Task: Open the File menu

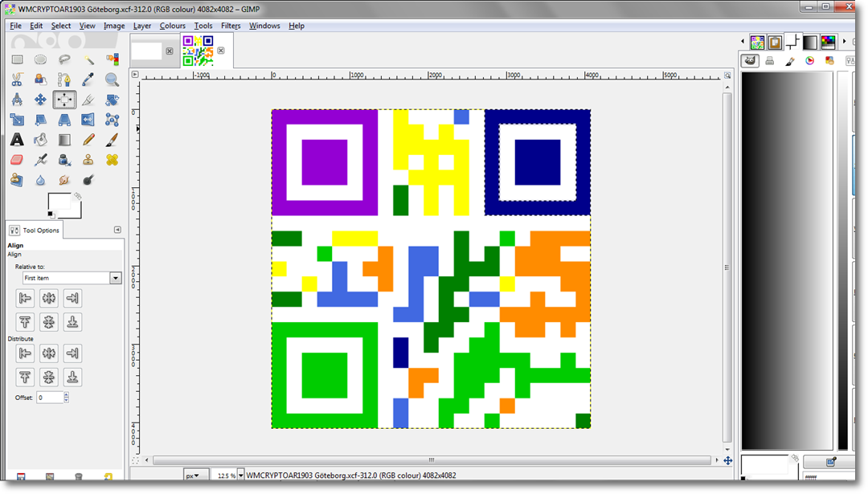Action: (15, 26)
